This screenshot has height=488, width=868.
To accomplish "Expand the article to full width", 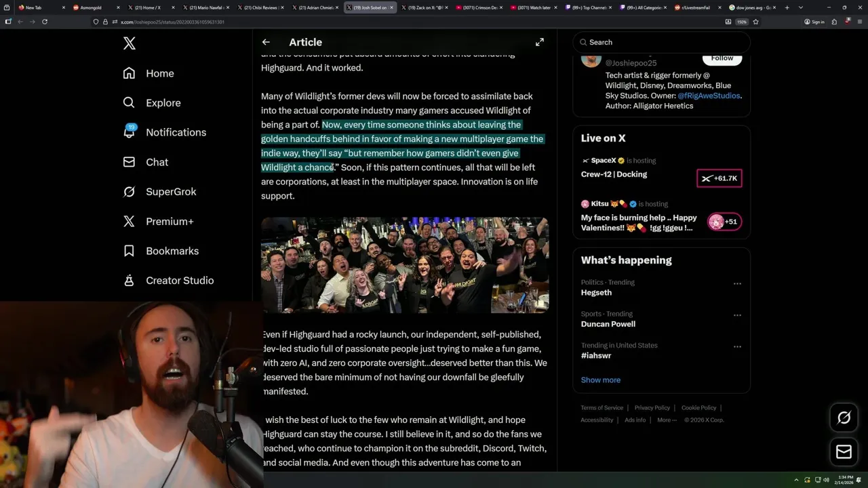I will tap(540, 42).
